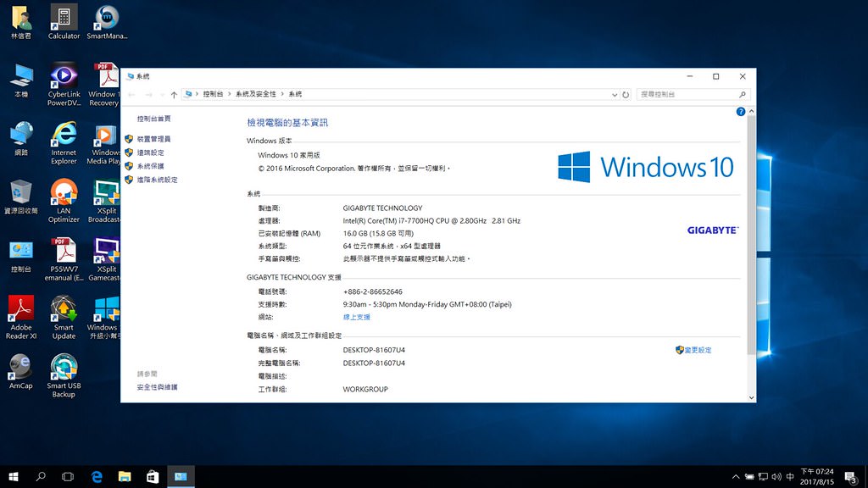This screenshot has width=868, height=488.
Task: Click the phone number +886-2-86652646
Action: tap(373, 291)
